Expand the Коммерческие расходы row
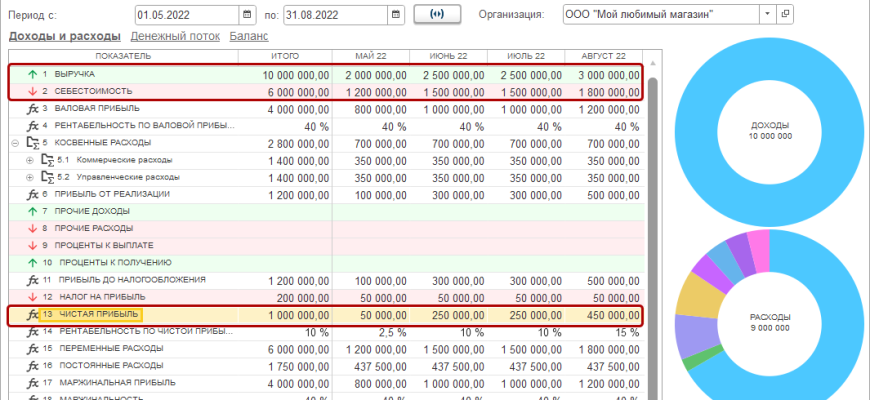This screenshot has height=400, width=870. 29,160
